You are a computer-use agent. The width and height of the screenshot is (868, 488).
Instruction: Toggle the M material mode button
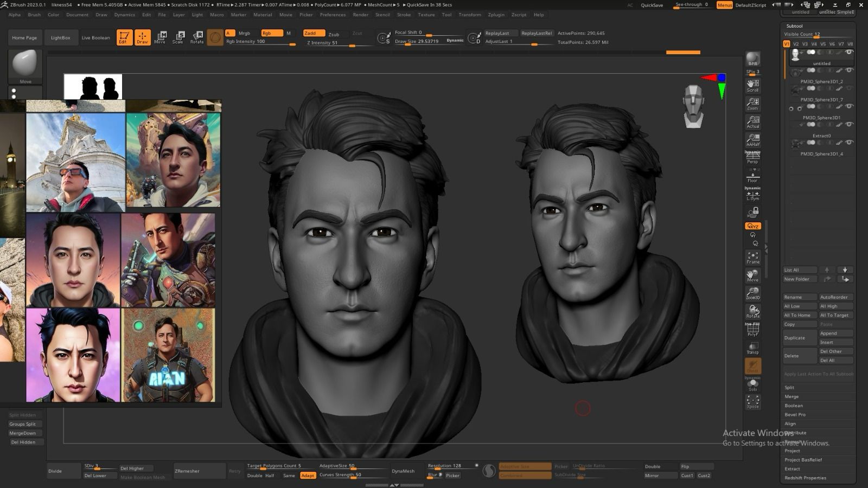tap(289, 33)
